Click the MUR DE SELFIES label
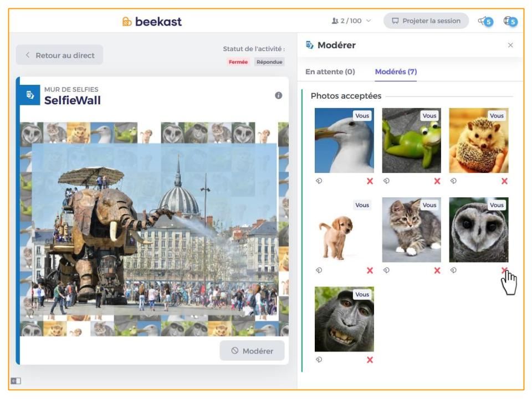 pos(71,89)
